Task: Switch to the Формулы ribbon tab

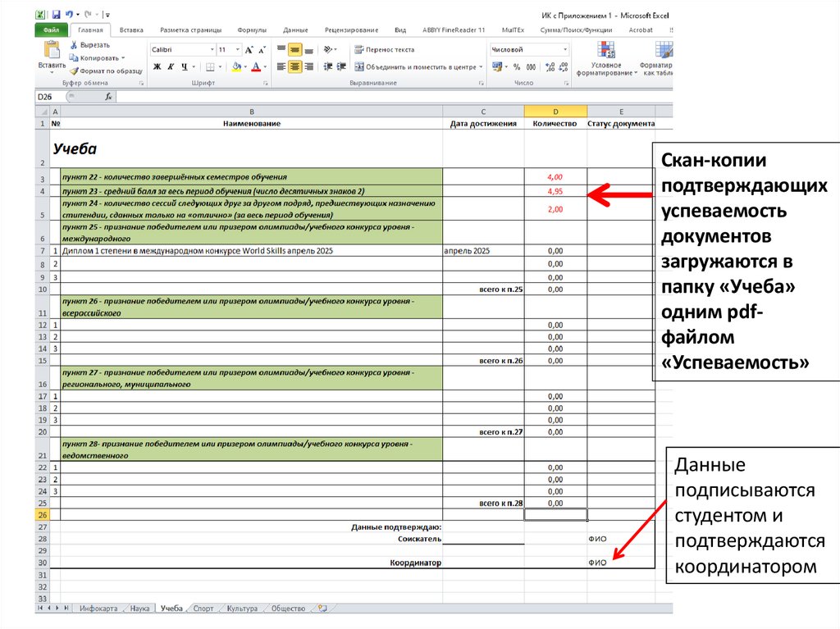Action: pyautogui.click(x=251, y=30)
